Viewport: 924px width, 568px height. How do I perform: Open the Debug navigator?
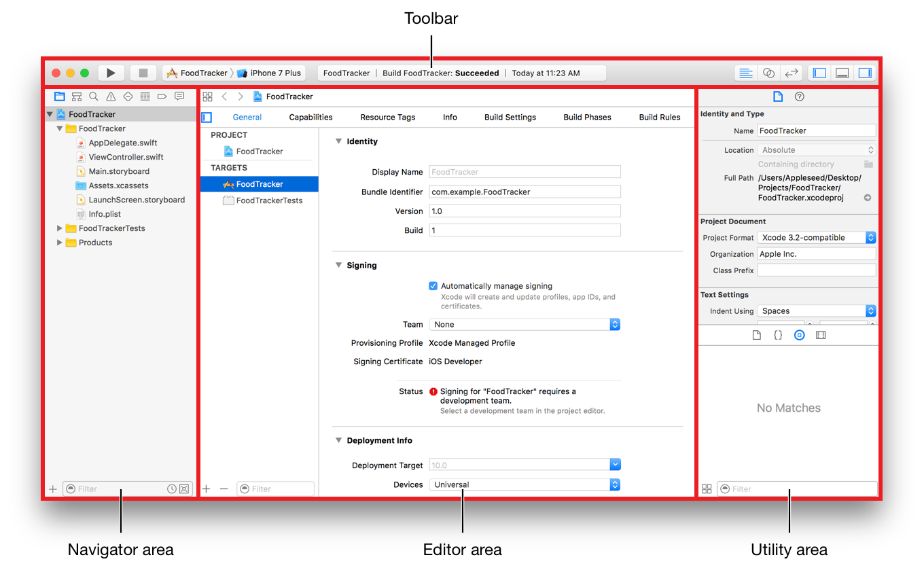point(145,96)
